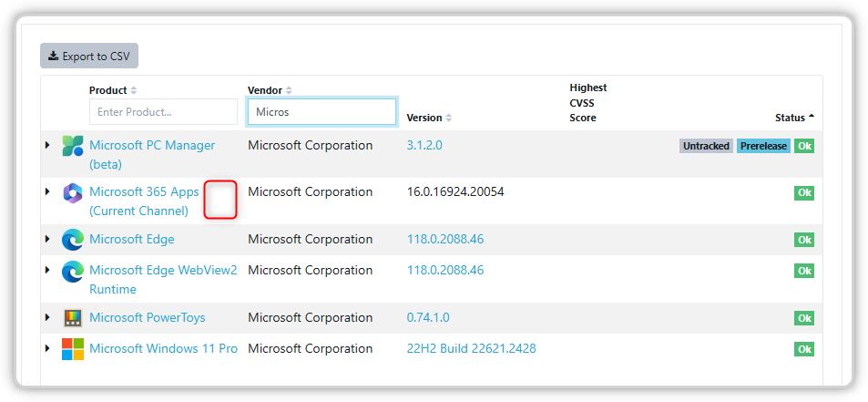Click the Version column header

[x=424, y=118]
